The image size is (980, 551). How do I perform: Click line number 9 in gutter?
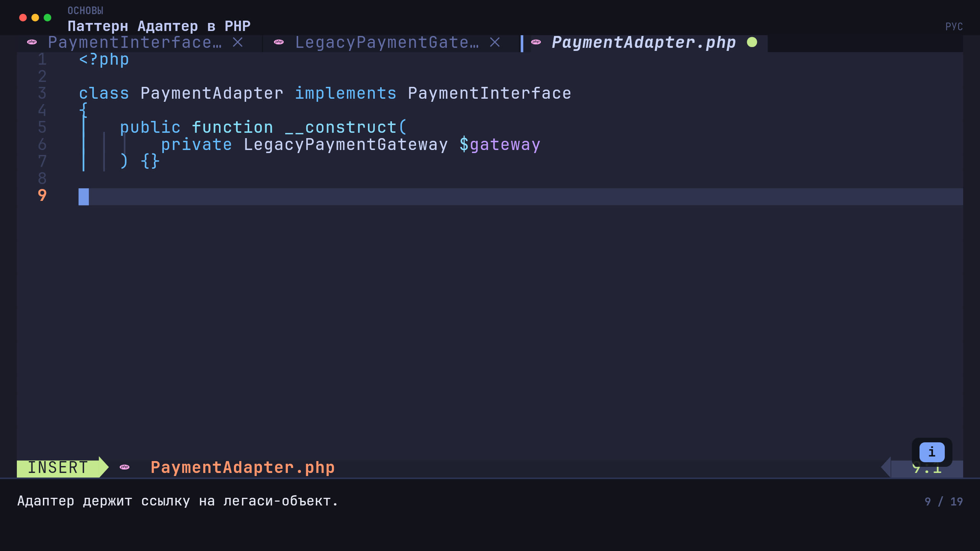point(42,196)
